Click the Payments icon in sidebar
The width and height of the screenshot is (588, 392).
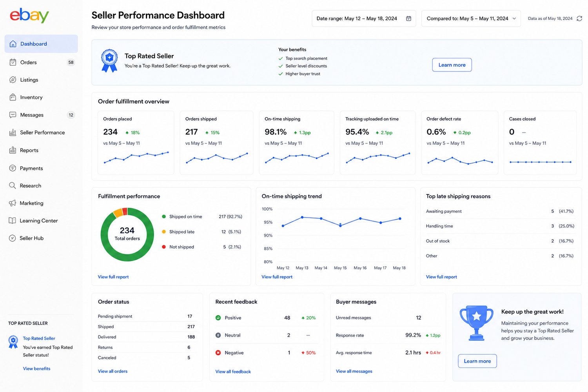pos(13,168)
